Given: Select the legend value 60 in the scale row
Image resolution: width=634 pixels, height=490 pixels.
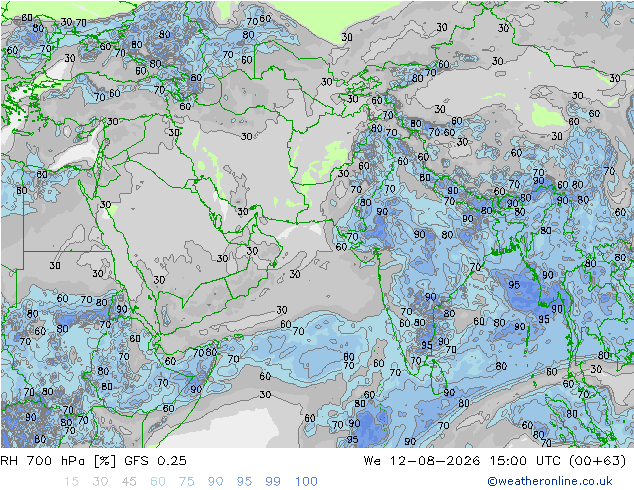Looking at the screenshot, I should tap(158, 482).
